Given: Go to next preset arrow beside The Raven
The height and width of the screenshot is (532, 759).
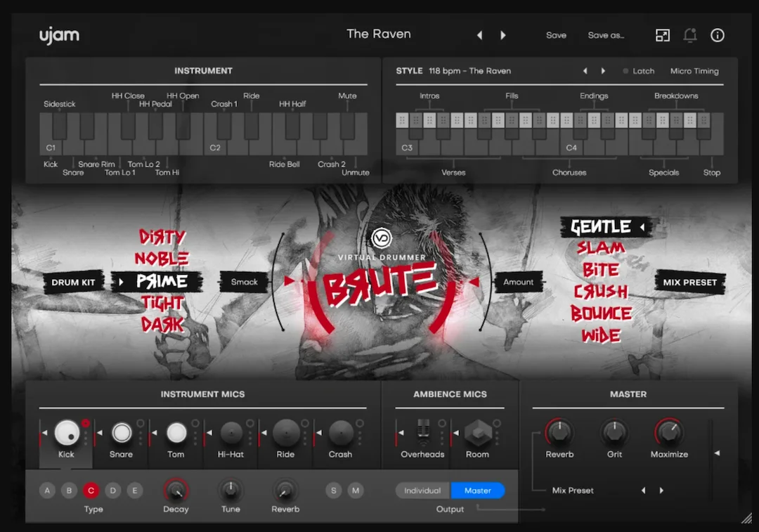Looking at the screenshot, I should tap(503, 35).
